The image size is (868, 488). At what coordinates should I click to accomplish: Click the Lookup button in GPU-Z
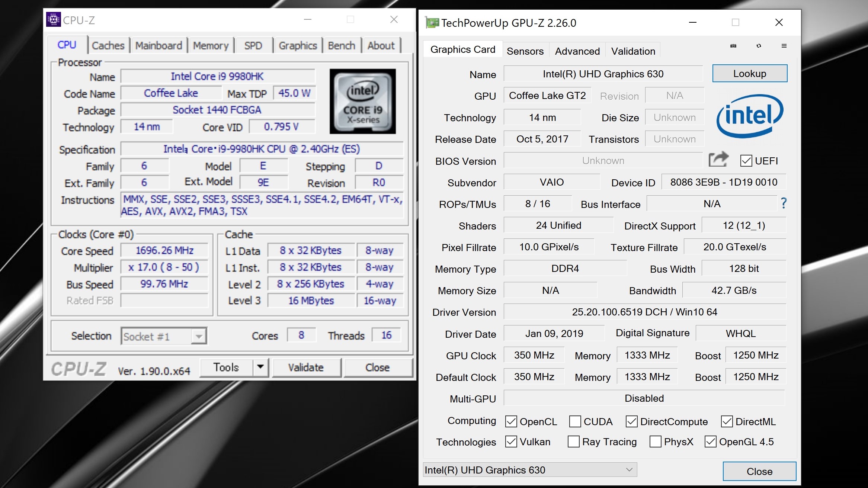[750, 73]
